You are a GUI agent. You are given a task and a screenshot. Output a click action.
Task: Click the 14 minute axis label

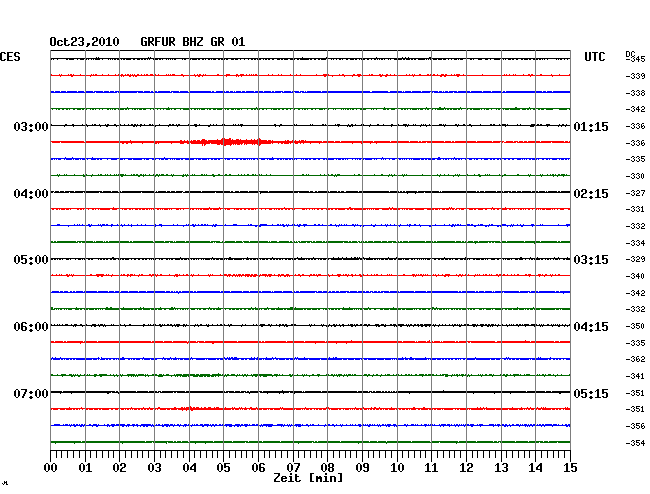coord(536,468)
